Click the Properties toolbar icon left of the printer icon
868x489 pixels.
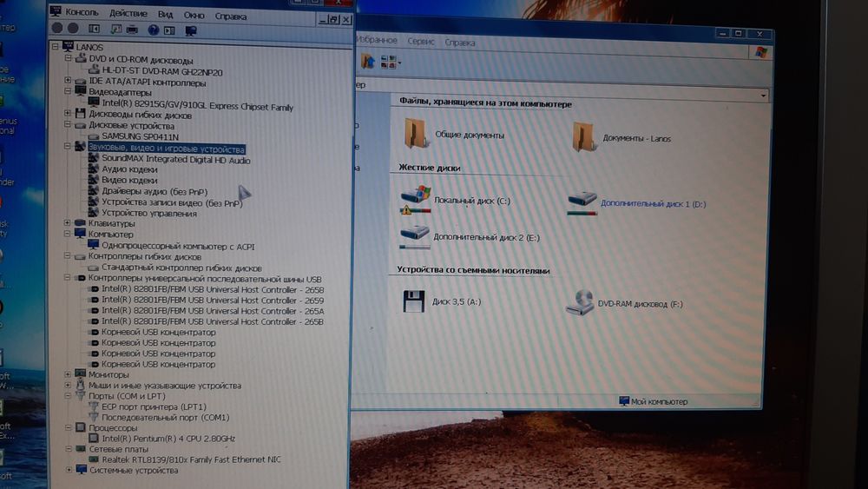tap(115, 29)
